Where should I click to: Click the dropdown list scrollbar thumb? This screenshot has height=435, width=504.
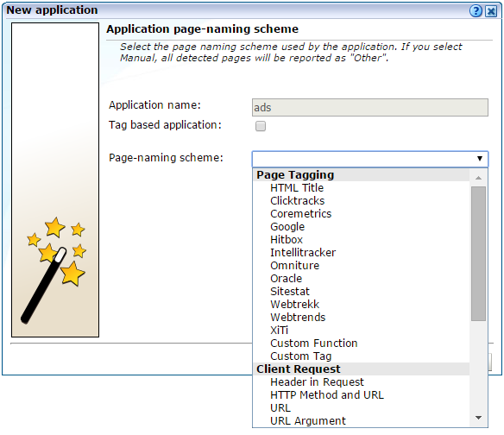pos(478,254)
